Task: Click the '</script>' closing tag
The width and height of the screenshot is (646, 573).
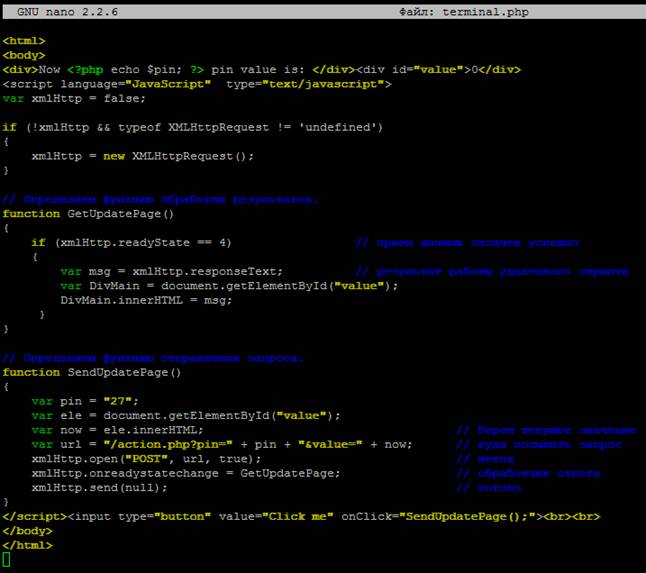Action: click(x=35, y=517)
